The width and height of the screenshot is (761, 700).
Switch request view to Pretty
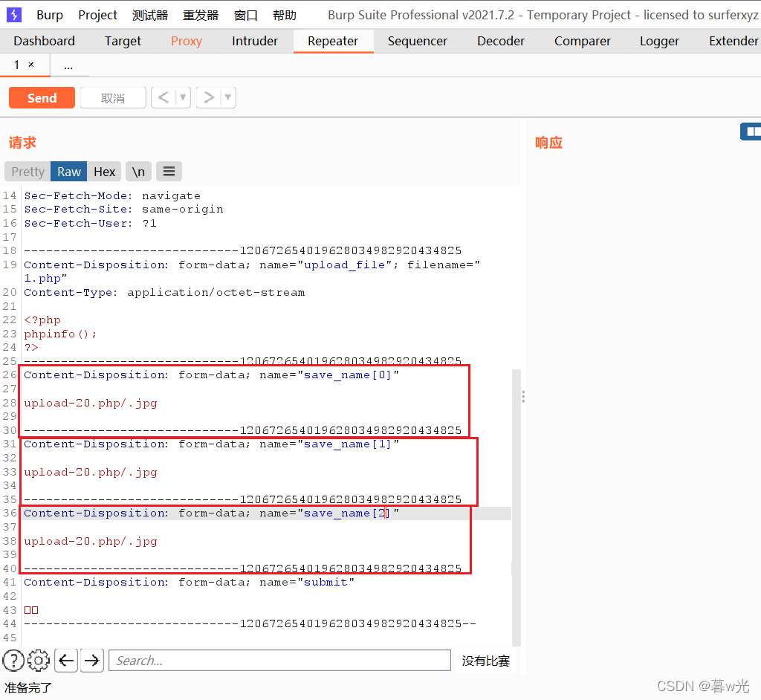27,172
